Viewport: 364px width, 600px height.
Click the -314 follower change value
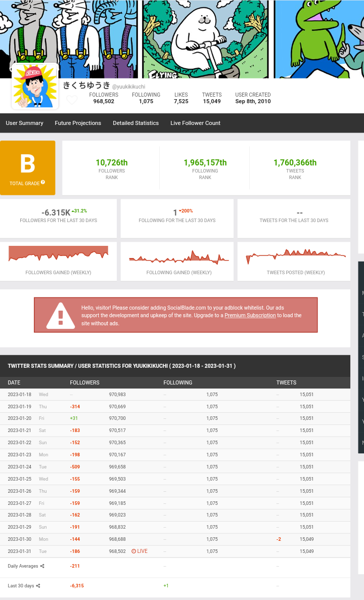[x=75, y=407]
